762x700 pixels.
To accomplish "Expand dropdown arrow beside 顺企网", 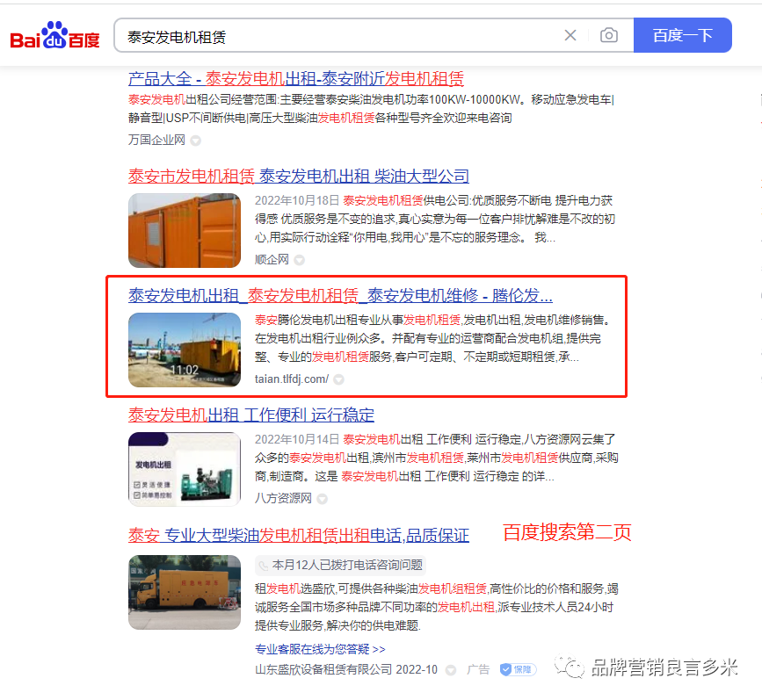I will [300, 260].
